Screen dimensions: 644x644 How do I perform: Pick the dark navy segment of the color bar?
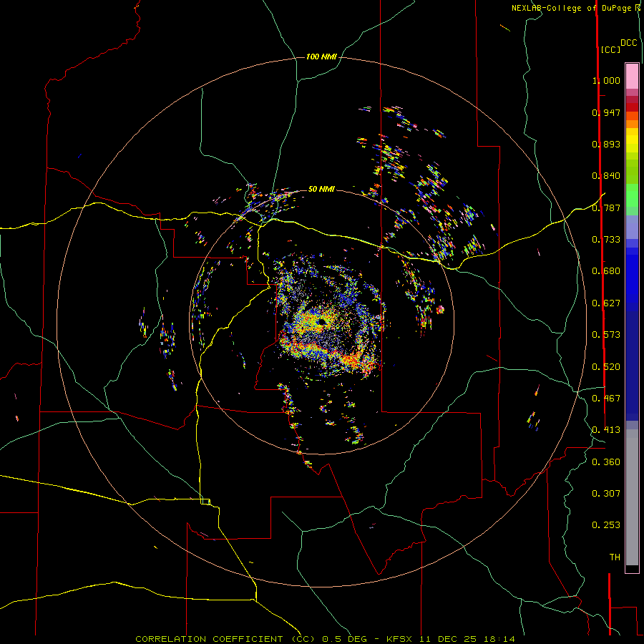632,366
